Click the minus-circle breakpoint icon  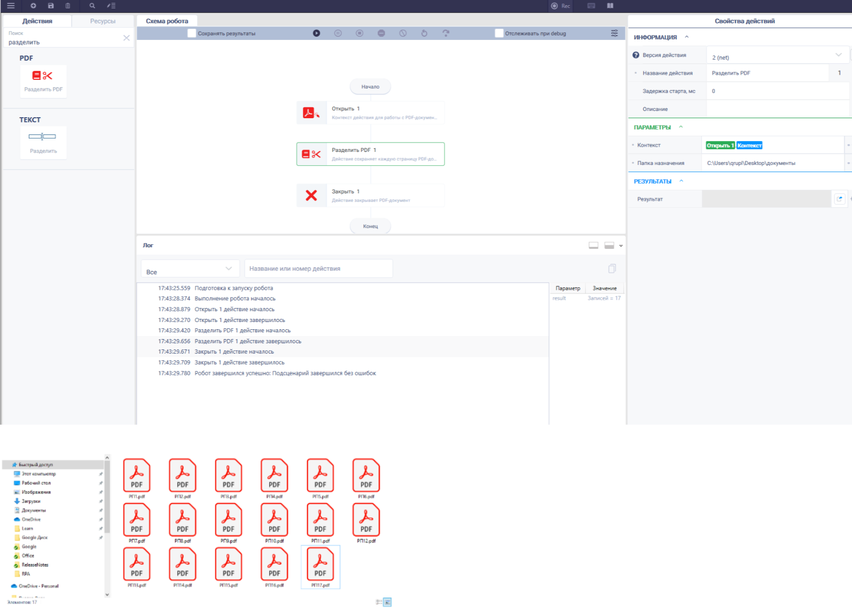(x=381, y=33)
